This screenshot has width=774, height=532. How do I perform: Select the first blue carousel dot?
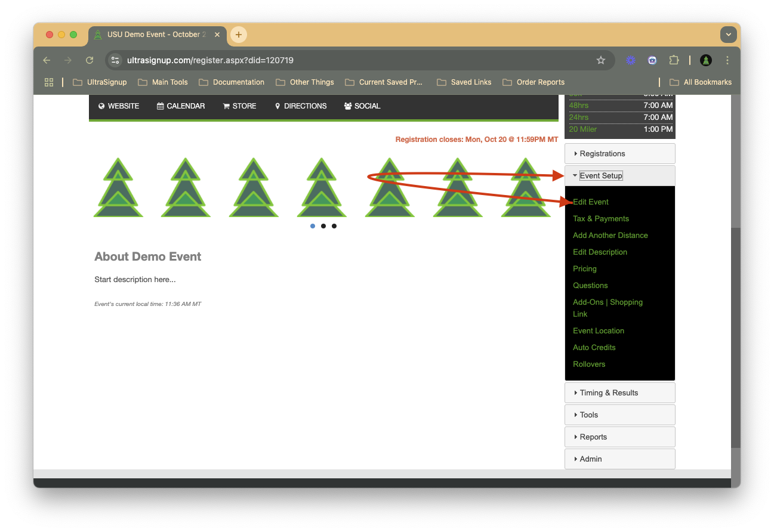[x=313, y=226]
